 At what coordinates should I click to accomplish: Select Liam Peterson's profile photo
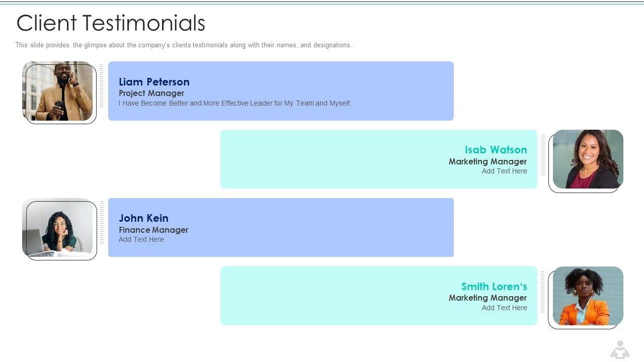click(x=58, y=91)
